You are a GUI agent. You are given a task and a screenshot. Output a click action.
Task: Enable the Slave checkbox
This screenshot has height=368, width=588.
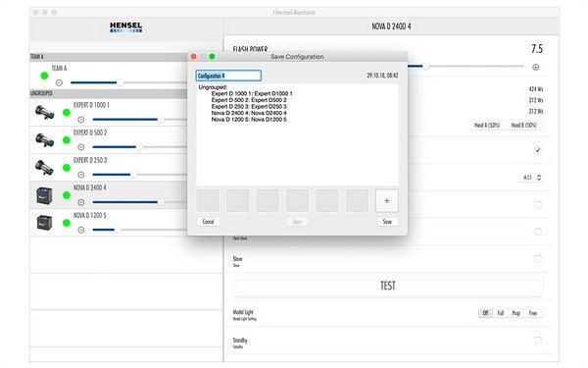pyautogui.click(x=538, y=259)
